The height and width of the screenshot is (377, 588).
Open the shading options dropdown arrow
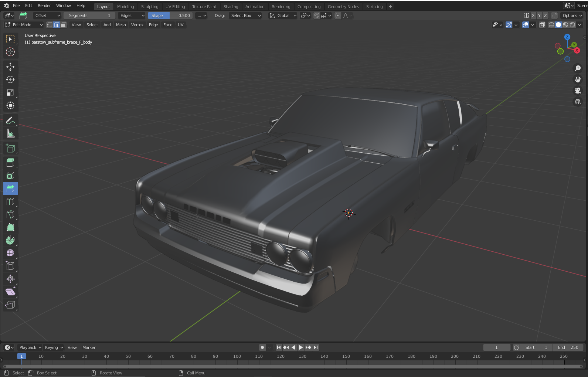(579, 25)
